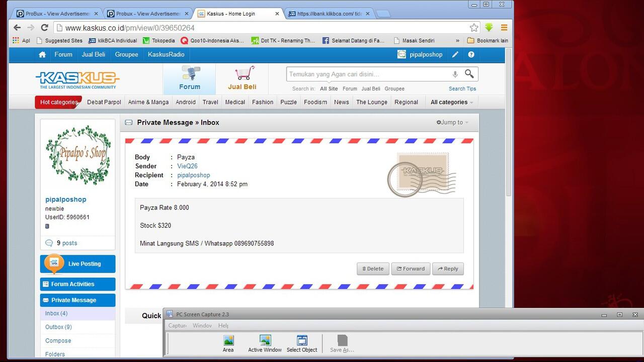Go back with the browser back arrow

[18, 28]
